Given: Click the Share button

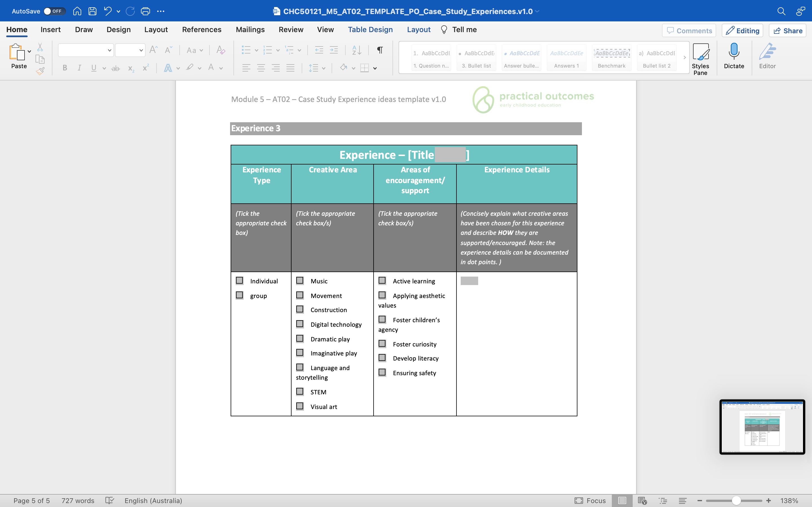Looking at the screenshot, I should tap(787, 30).
